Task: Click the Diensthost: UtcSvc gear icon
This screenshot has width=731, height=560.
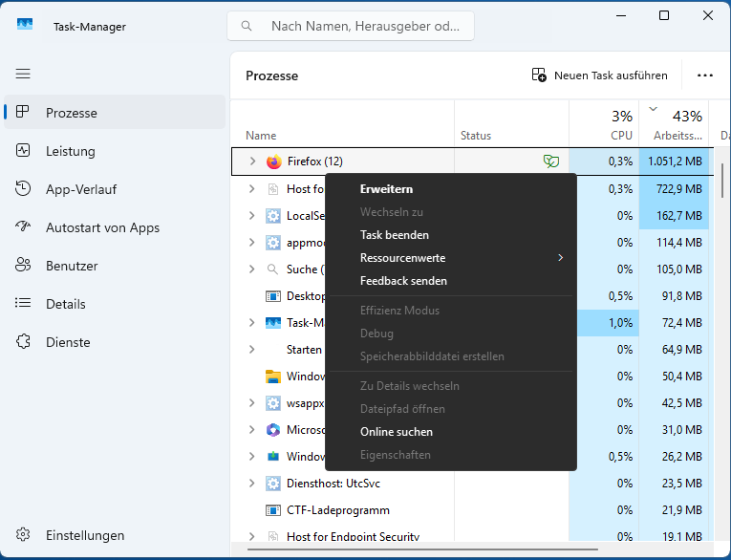Action: click(x=272, y=483)
